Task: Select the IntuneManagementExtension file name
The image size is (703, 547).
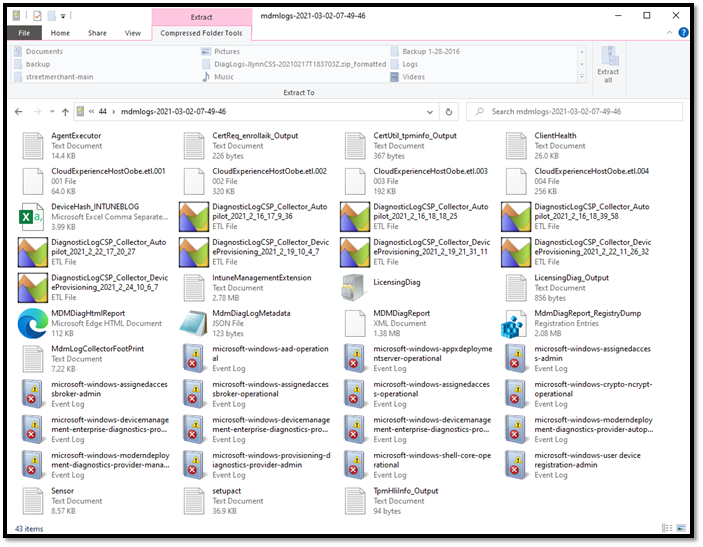Action: click(262, 278)
